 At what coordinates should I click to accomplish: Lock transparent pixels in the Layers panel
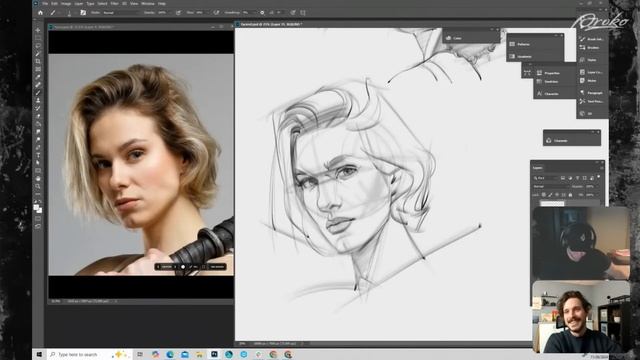(543, 194)
